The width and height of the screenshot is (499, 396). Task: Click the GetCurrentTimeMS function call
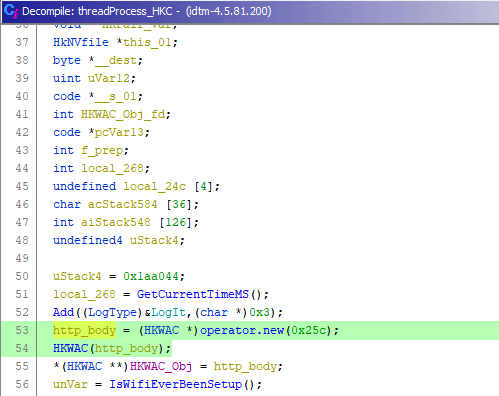pos(192,294)
